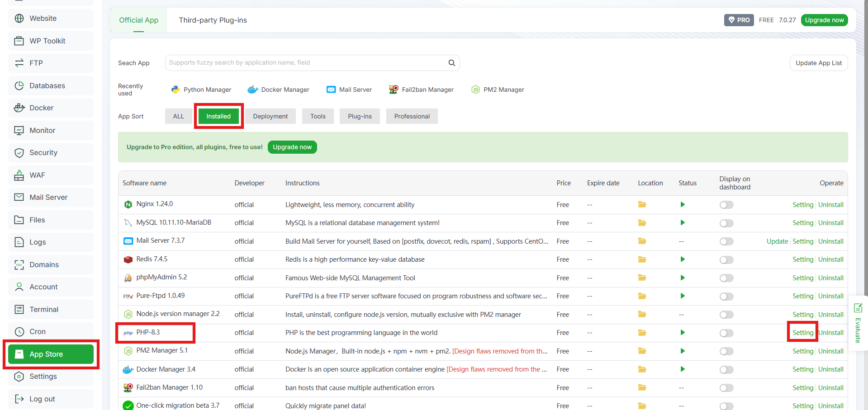
Task: Filter apps by Installed category
Action: coord(218,116)
